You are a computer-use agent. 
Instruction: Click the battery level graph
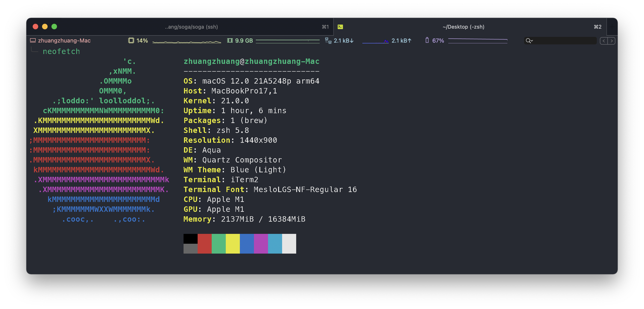point(478,41)
